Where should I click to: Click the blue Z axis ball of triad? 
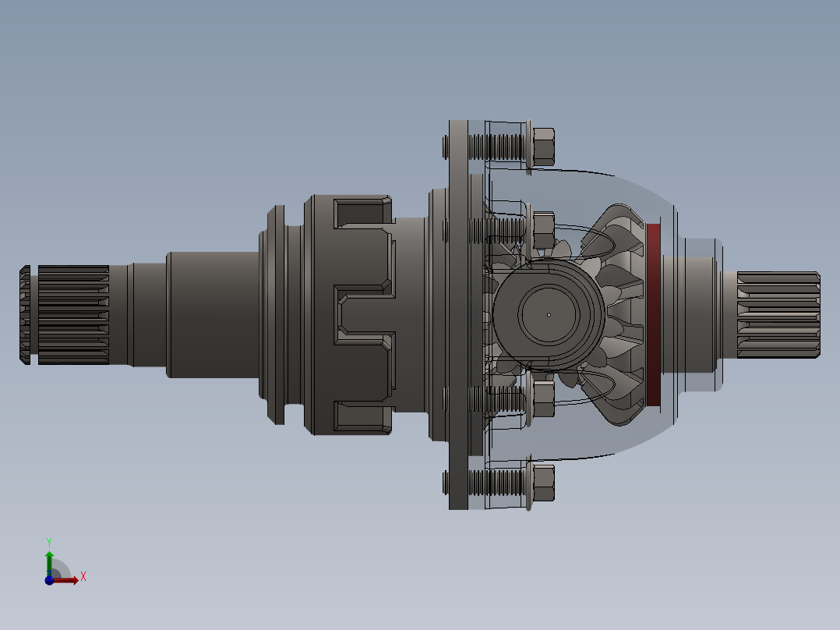pos(49,580)
